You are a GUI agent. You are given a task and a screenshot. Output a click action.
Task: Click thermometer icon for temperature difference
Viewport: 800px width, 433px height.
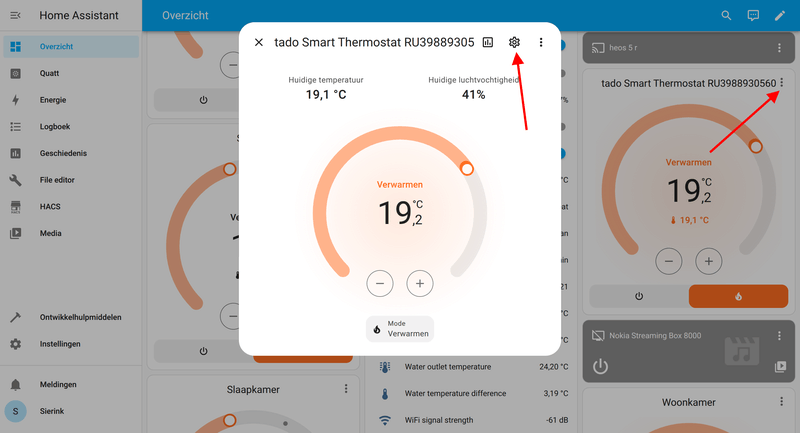(x=385, y=394)
